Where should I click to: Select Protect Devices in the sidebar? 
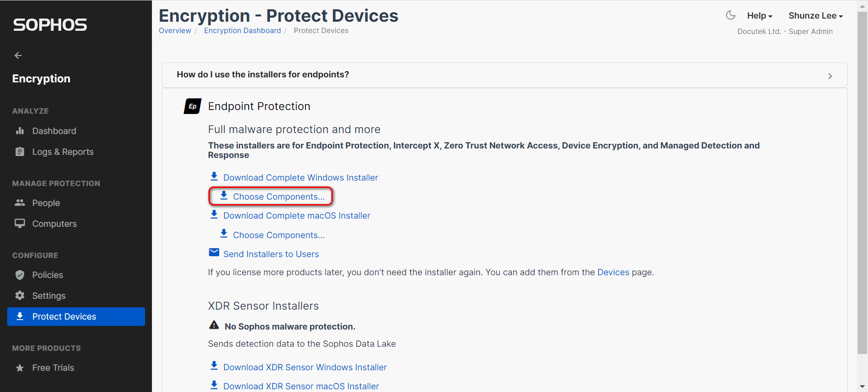click(x=76, y=316)
